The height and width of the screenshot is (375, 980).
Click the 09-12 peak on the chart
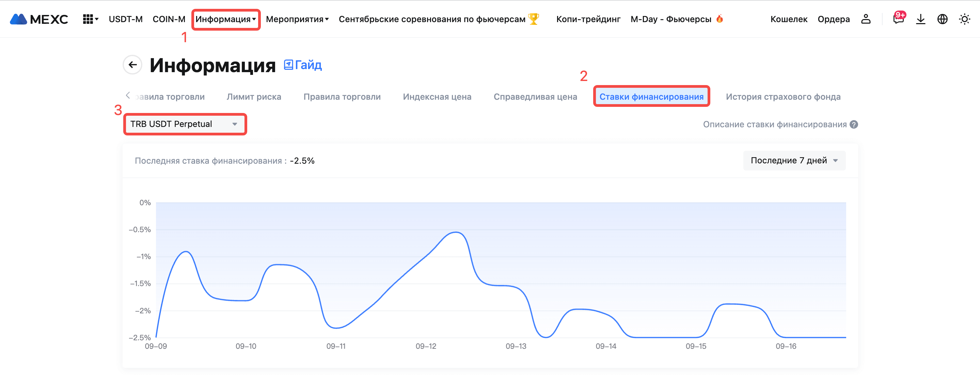[x=455, y=232]
